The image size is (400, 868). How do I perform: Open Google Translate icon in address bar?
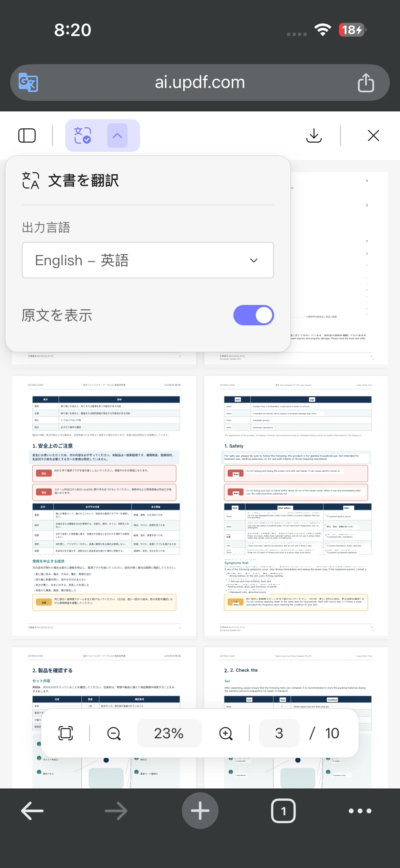pyautogui.click(x=28, y=82)
